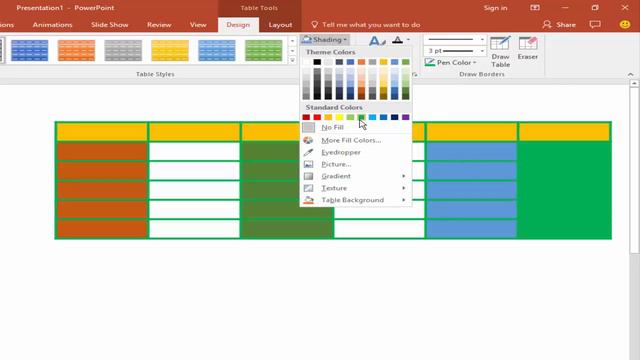Click the Picture fill icon
The width and height of the screenshot is (640, 360).
tap(308, 164)
